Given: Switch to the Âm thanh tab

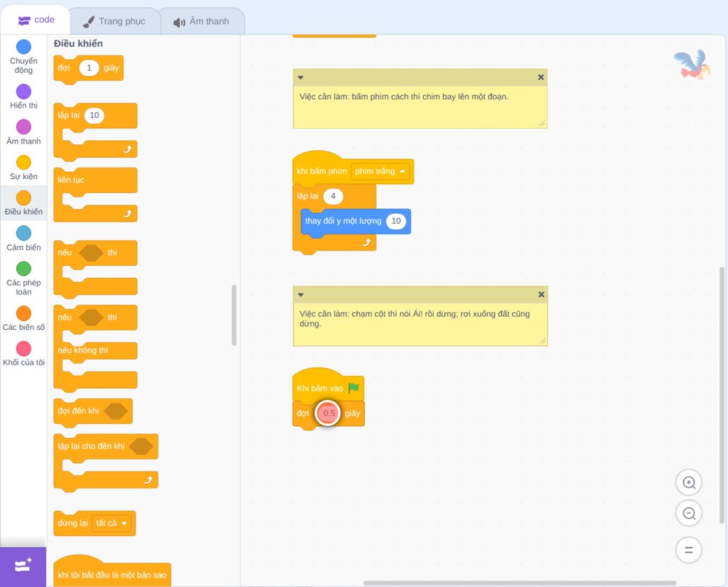Looking at the screenshot, I should pyautogui.click(x=202, y=21).
